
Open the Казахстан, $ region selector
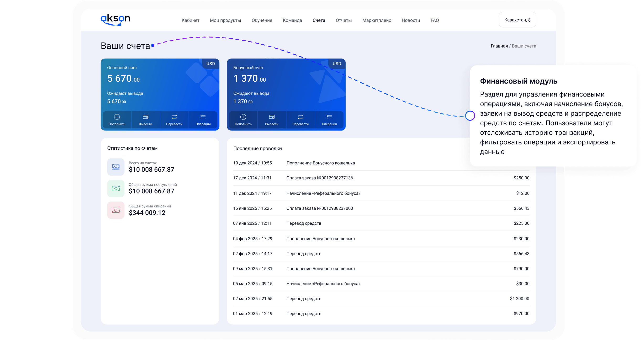pyautogui.click(x=517, y=20)
